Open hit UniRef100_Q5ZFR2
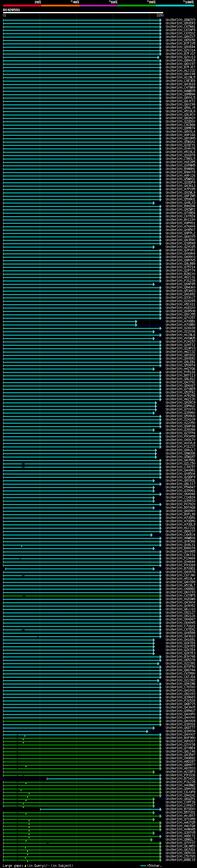Image resolution: width=197 pixels, height=868 pixels. (x=180, y=392)
